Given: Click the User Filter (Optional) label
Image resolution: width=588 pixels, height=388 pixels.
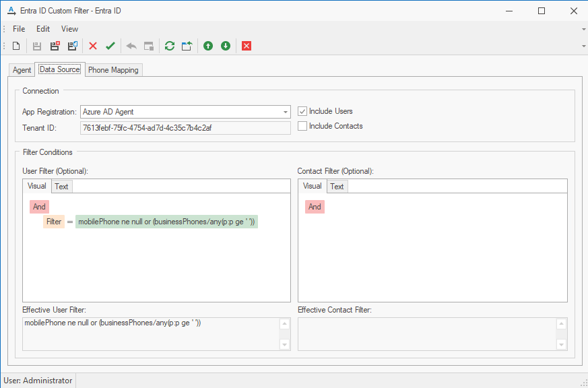Looking at the screenshot, I should coord(55,171).
